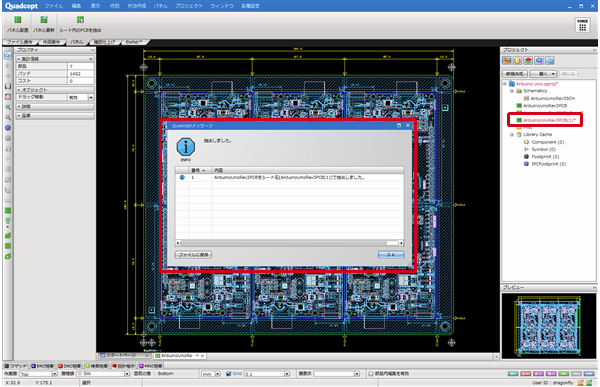Select the arrow selection tool in left toolbar
The height and width of the screenshot is (387, 600).
click(8, 56)
